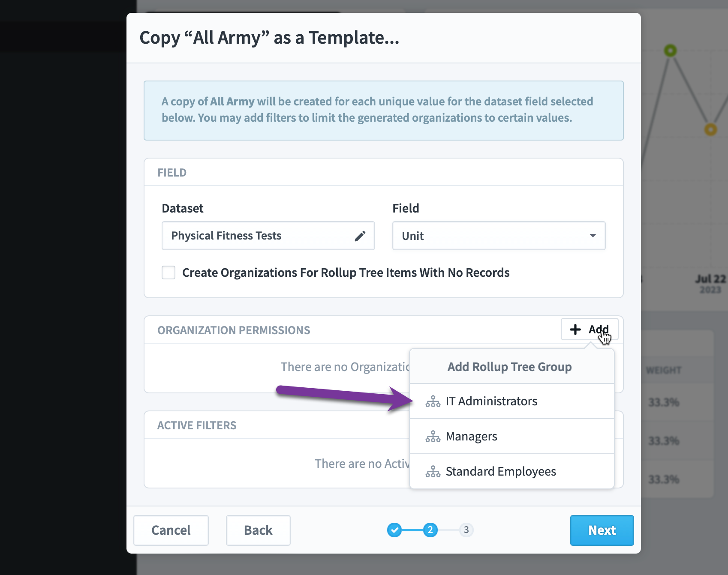Viewport: 728px width, 575px height.
Task: Click the Cancel button
Action: (x=171, y=530)
